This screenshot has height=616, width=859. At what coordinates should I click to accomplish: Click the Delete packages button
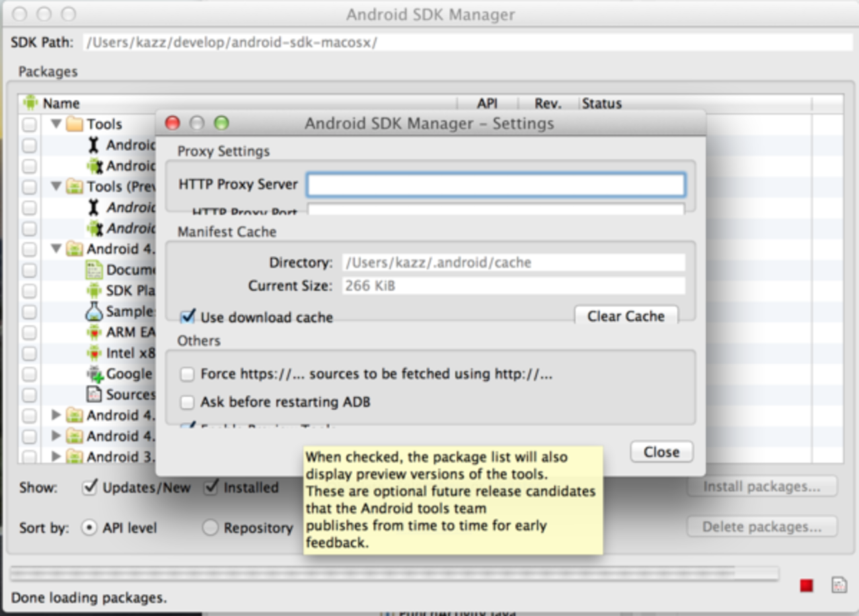tap(762, 527)
